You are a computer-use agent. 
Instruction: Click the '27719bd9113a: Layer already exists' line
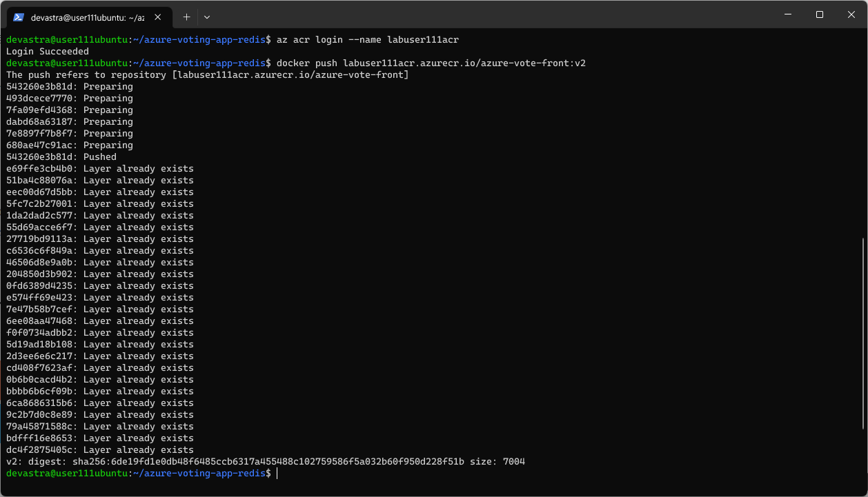(100, 239)
